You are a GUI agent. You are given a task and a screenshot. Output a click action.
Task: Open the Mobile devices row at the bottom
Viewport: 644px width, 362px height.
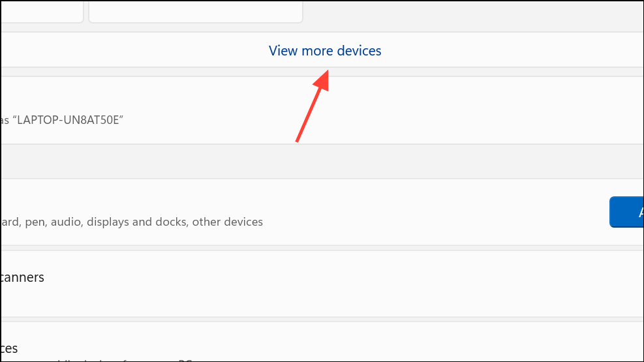(326, 346)
